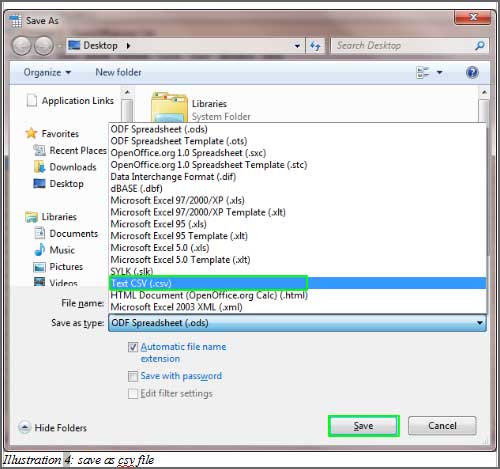
Task: Select ODF Spreadsheet (.ods) from list
Action: [x=297, y=129]
